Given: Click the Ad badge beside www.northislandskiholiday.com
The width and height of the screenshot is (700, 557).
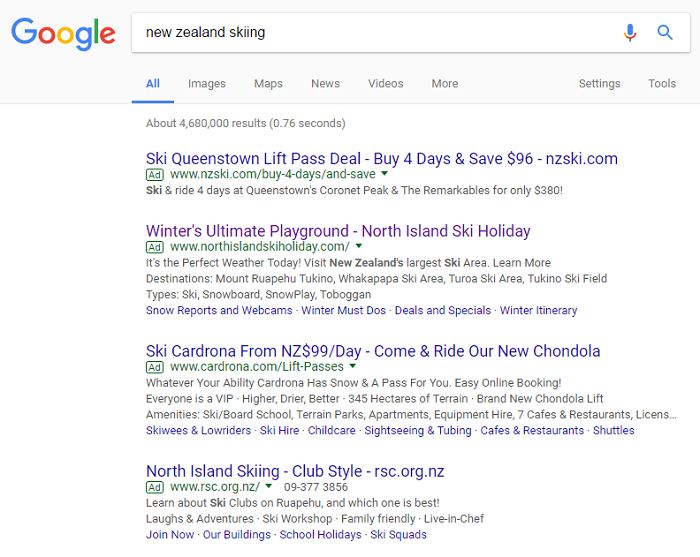Looking at the screenshot, I should coord(155,247).
